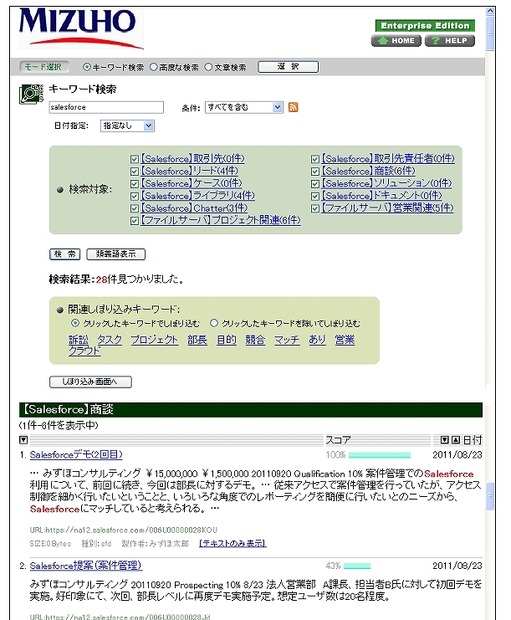This screenshot has height=620, width=511.
Task: Click the 100% score bar
Action: (380, 455)
